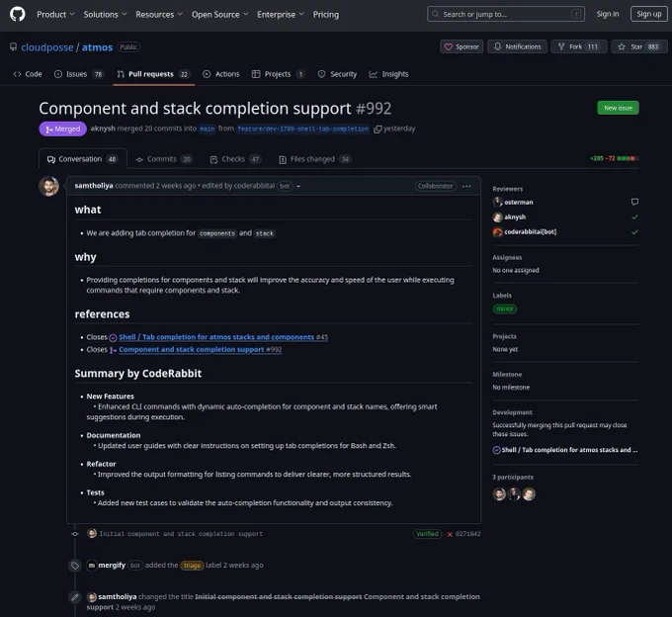This screenshot has height=617, width=672.
Task: Click the minor label
Action: (504, 308)
